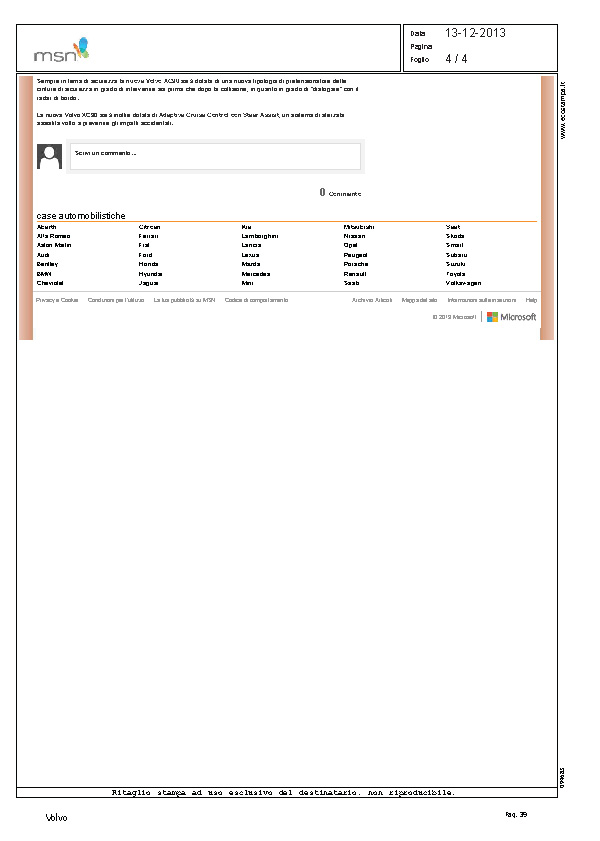Click the user avatar placeholder icon
600x841 pixels.
click(x=49, y=156)
